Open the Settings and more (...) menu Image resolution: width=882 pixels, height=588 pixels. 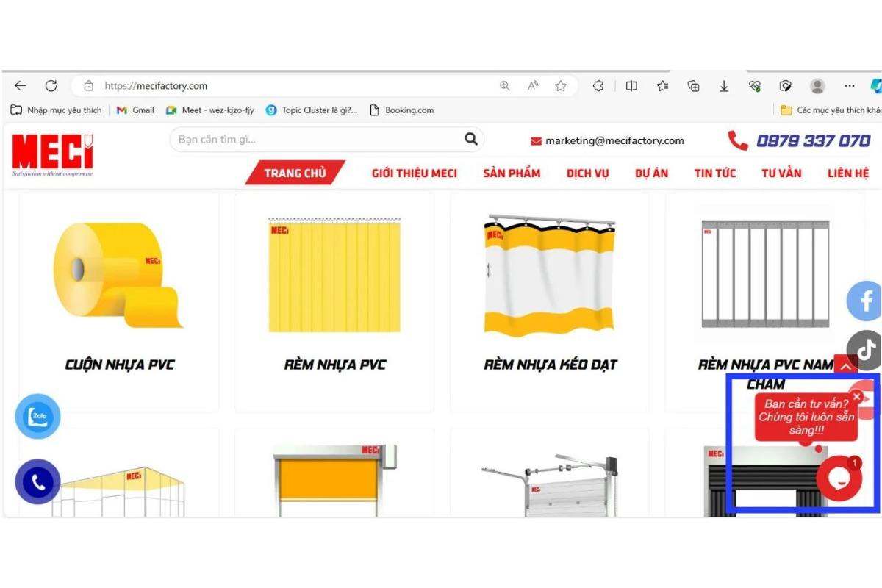click(849, 85)
